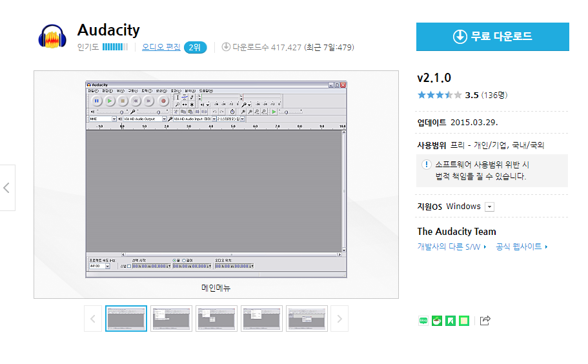Click the Copy icon in the Audacity preview
This screenshot has height=364, width=588.
click(183, 112)
